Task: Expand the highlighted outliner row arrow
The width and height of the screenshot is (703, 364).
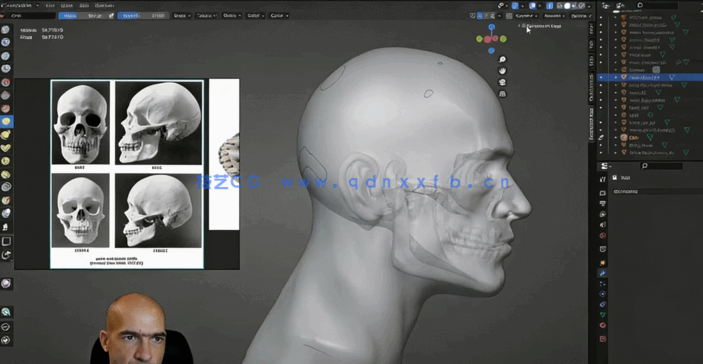Action: tap(616, 77)
